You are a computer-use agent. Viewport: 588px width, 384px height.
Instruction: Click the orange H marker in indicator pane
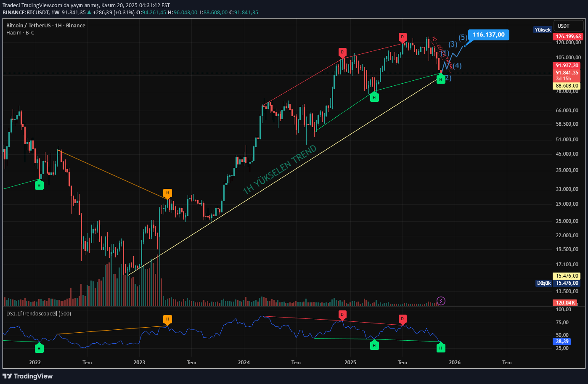167,319
